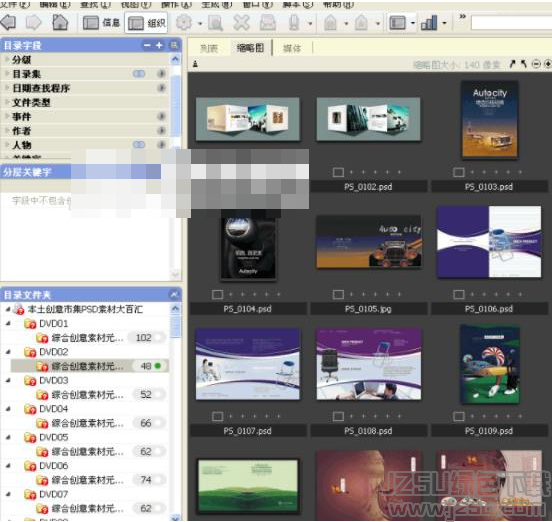Click the up-right arrow thumbnail icon
Viewport: 552px width, 522px height.
(x=513, y=64)
